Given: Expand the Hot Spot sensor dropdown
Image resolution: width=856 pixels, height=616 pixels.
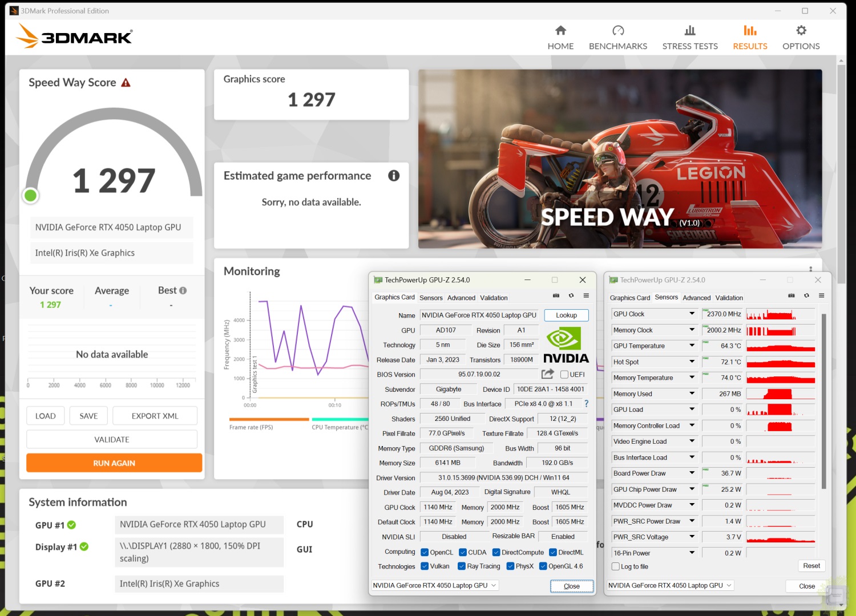Looking at the screenshot, I should [692, 362].
